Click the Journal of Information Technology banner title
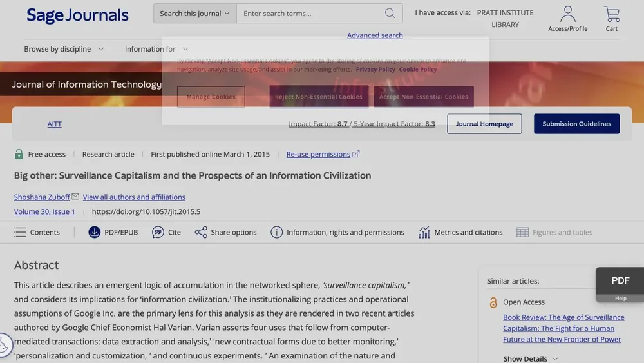644x363 pixels. point(87,84)
